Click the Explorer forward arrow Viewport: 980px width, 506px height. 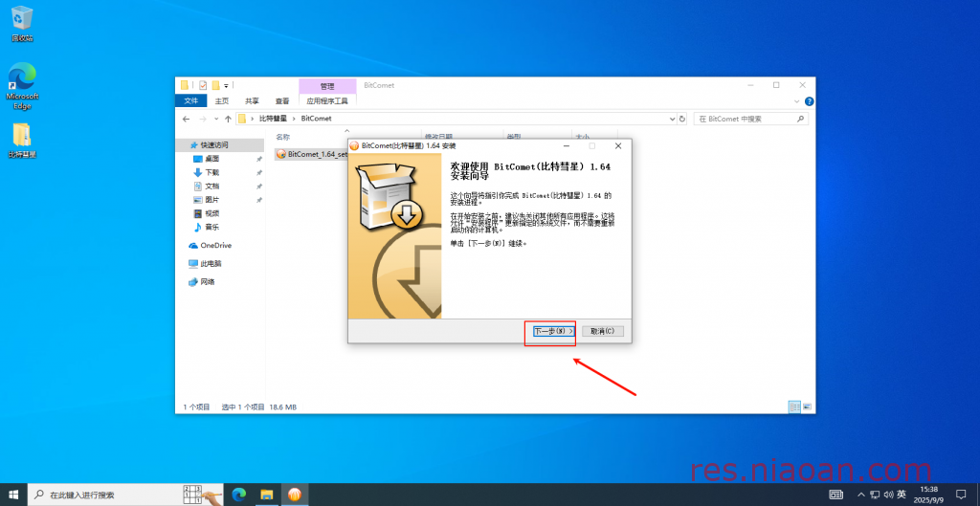click(203, 119)
